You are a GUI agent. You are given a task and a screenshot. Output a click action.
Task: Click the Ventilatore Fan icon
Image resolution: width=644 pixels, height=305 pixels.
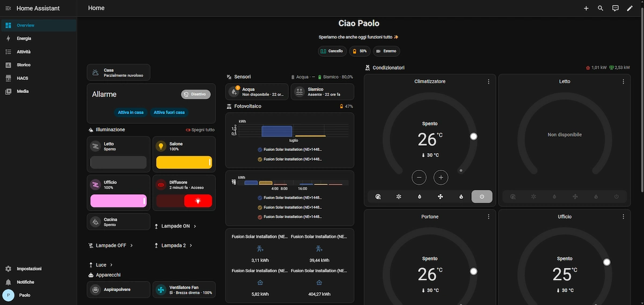(x=161, y=290)
